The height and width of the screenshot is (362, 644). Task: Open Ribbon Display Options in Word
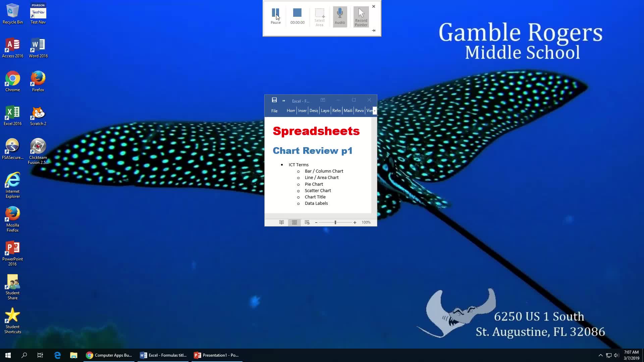[323, 100]
